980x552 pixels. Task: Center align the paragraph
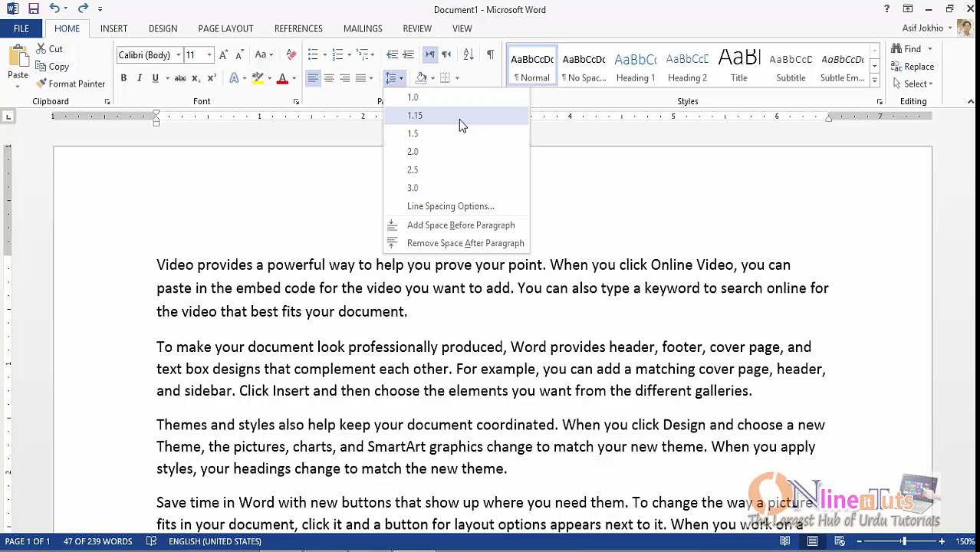328,78
